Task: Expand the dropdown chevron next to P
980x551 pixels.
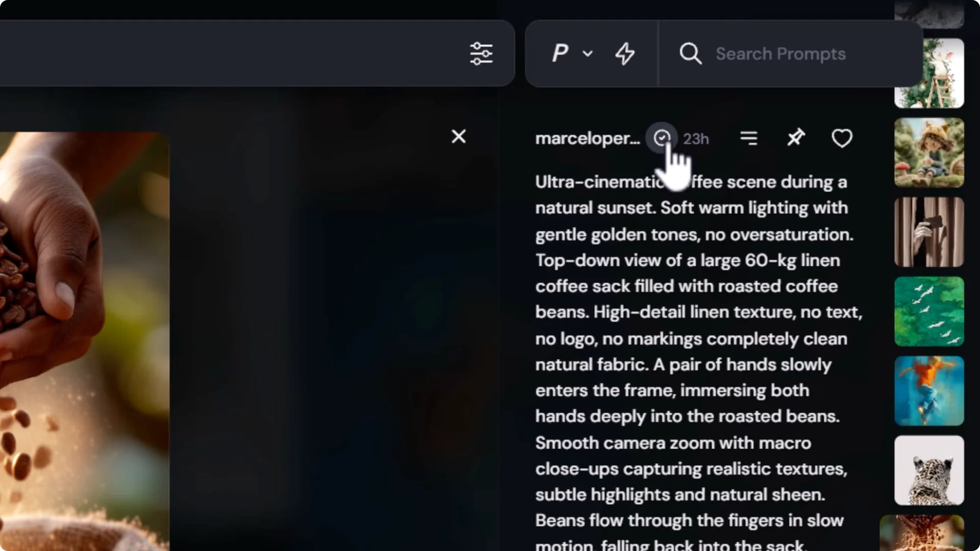Action: (587, 54)
